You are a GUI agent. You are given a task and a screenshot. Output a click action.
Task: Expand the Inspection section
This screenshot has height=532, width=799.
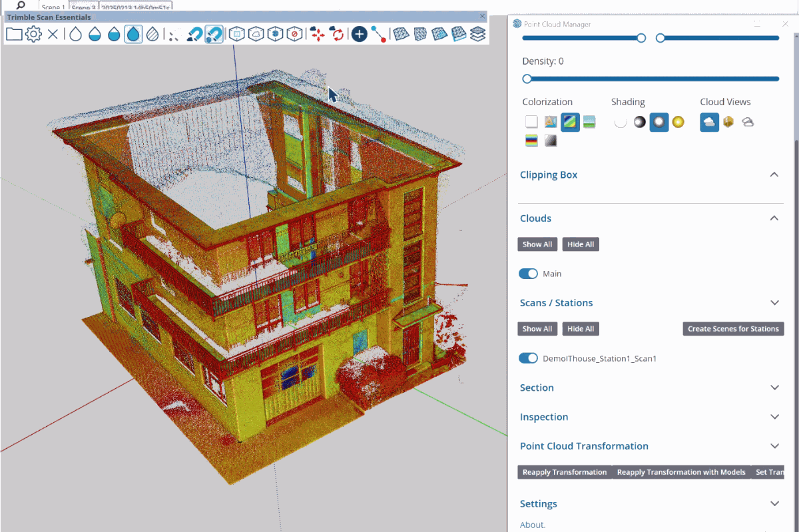(774, 416)
